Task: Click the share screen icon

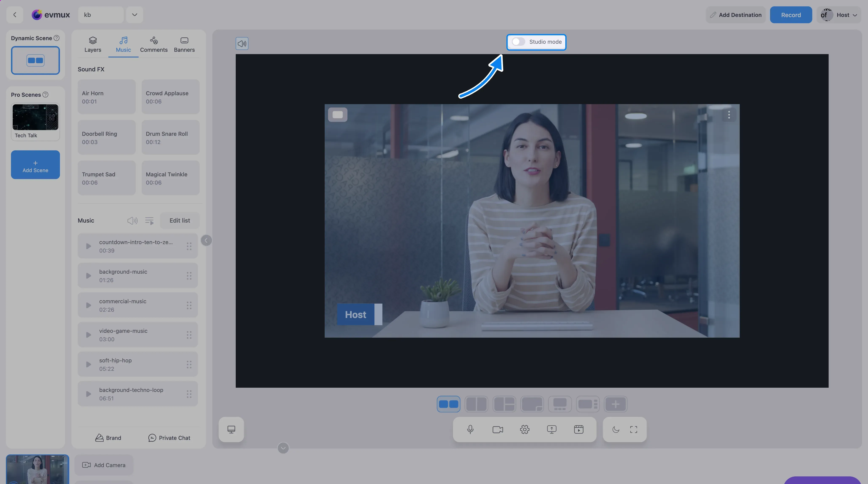Action: point(552,429)
